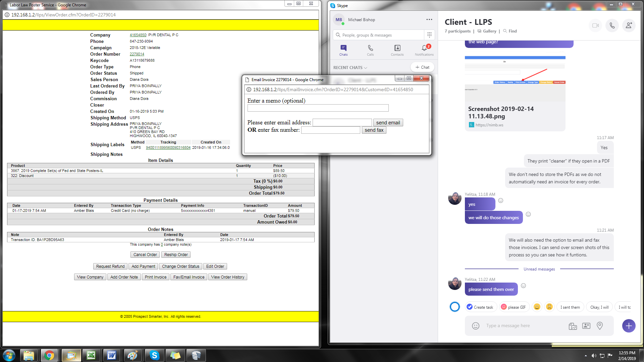644x362 pixels.
Task: Open the Notifications tab
Action: point(424,50)
